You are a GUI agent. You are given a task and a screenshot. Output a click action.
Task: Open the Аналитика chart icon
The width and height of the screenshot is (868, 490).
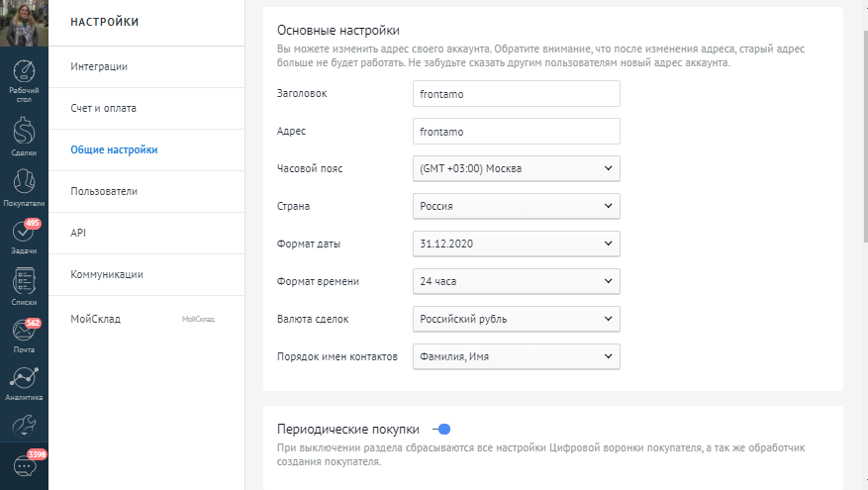(24, 382)
